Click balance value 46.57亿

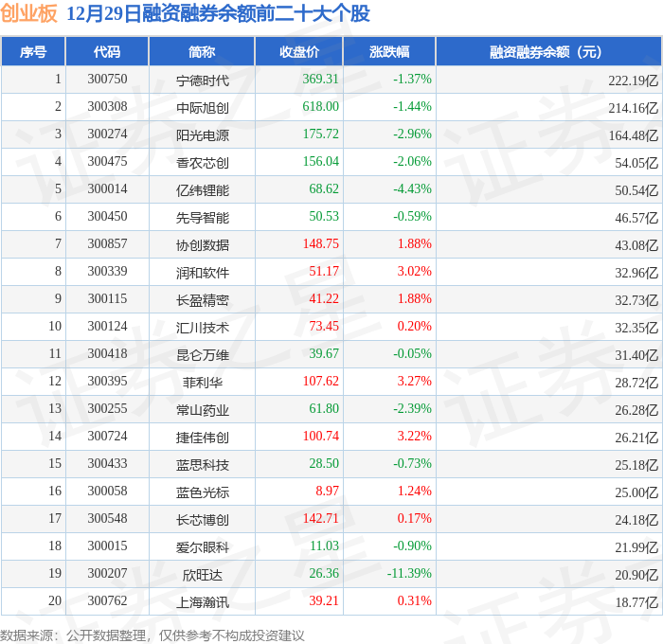(636, 218)
